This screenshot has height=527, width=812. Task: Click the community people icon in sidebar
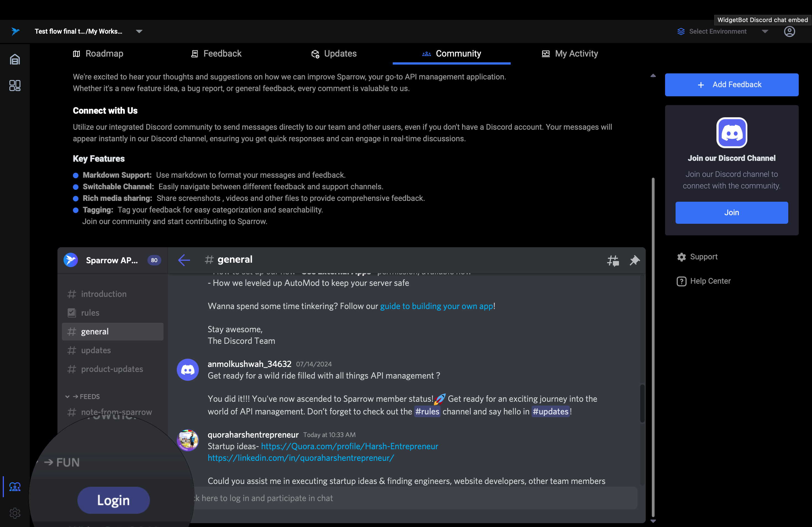point(15,486)
